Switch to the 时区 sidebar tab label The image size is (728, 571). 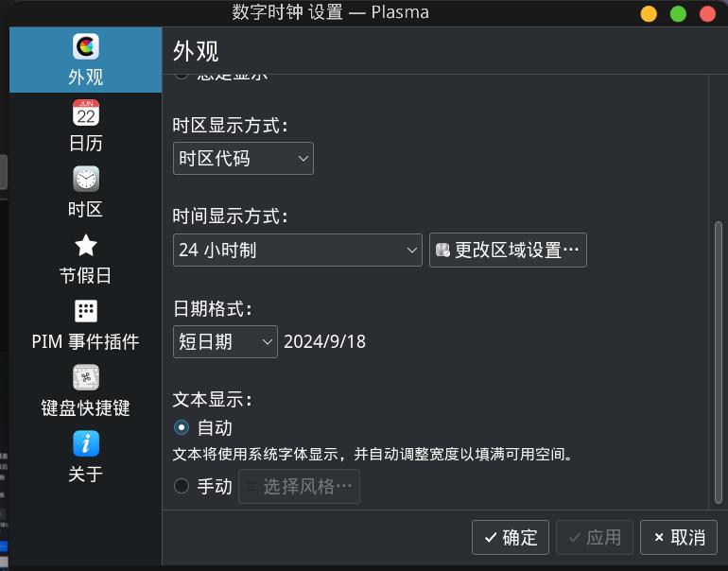[86, 209]
